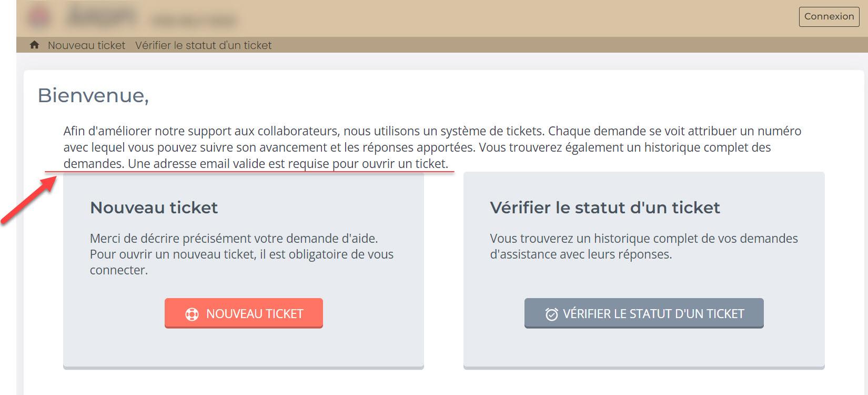
Task: Click the blurred logo in the top-left header
Action: [38, 17]
